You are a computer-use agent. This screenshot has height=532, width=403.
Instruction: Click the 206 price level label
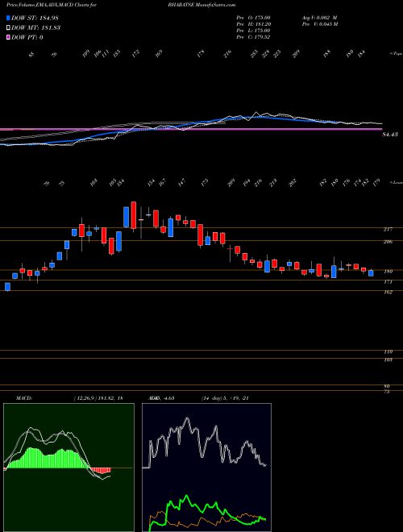[x=388, y=242]
